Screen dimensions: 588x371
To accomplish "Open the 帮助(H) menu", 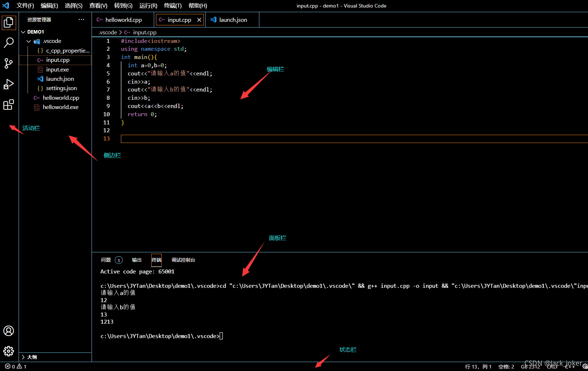I will [198, 6].
